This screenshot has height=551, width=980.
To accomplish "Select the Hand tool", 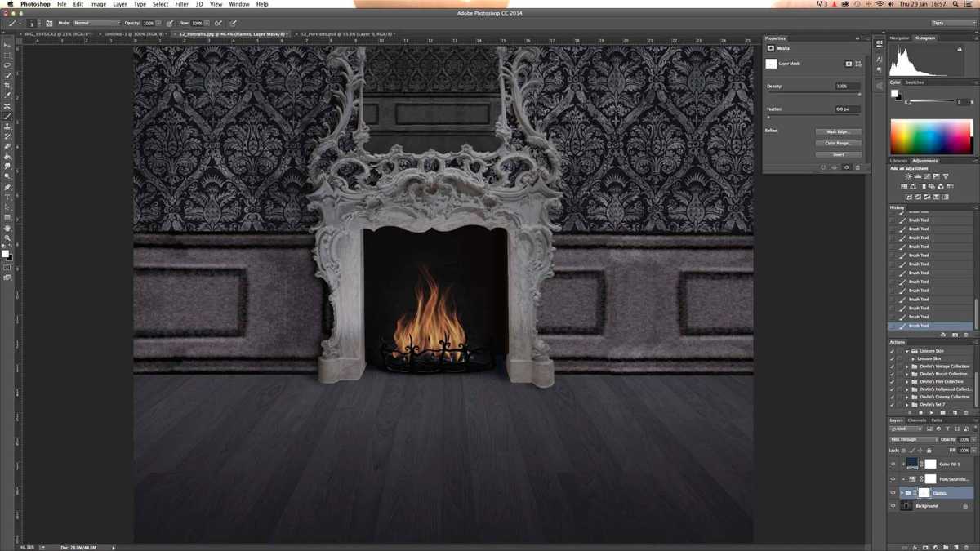I will coord(7,228).
